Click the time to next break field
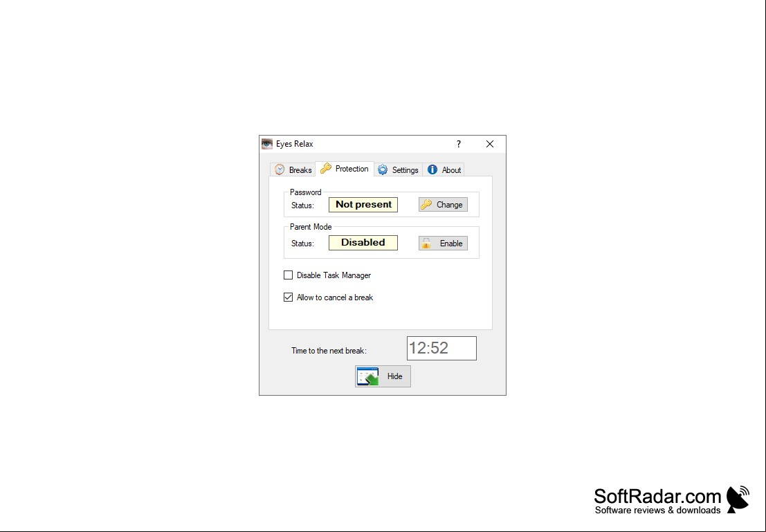 click(x=441, y=348)
